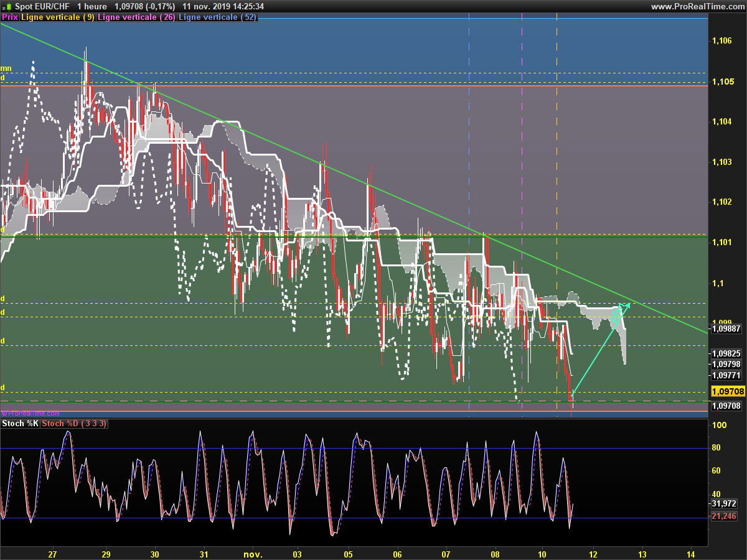747x560 pixels.
Task: Click the 1,102 price axis label
Action: click(721, 202)
